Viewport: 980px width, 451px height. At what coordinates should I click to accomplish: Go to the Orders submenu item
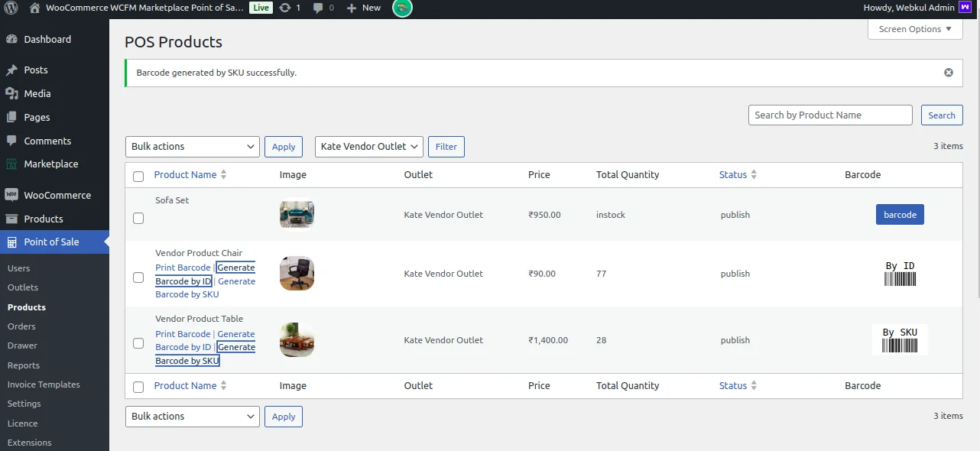pos(21,326)
